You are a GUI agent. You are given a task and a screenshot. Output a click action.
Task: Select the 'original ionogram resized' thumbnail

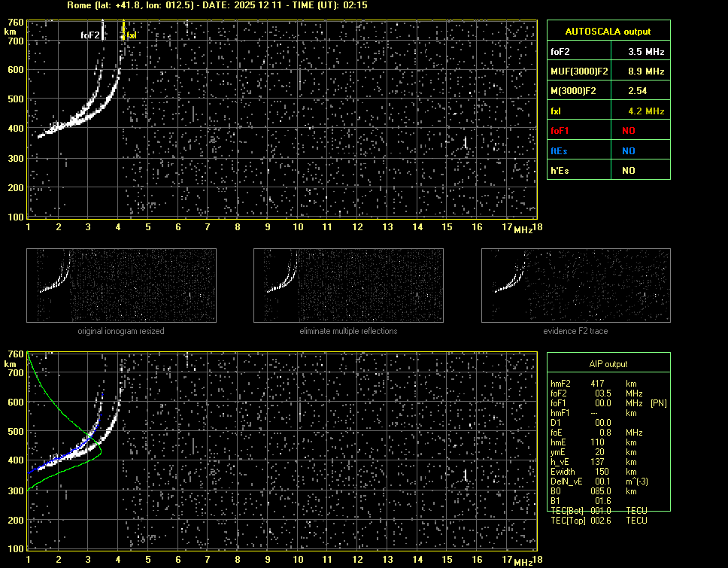pyautogui.click(x=121, y=286)
